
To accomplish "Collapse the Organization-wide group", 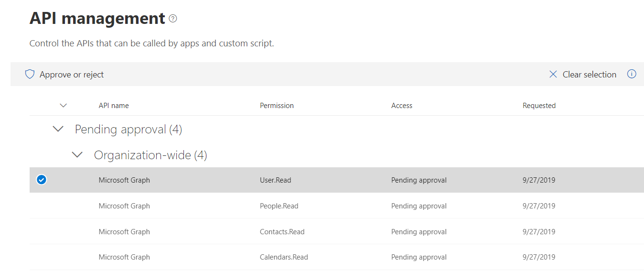I will coord(77,155).
